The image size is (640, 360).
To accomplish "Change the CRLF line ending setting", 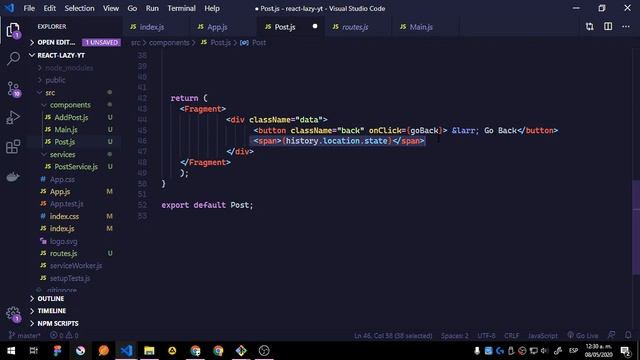I will point(511,336).
